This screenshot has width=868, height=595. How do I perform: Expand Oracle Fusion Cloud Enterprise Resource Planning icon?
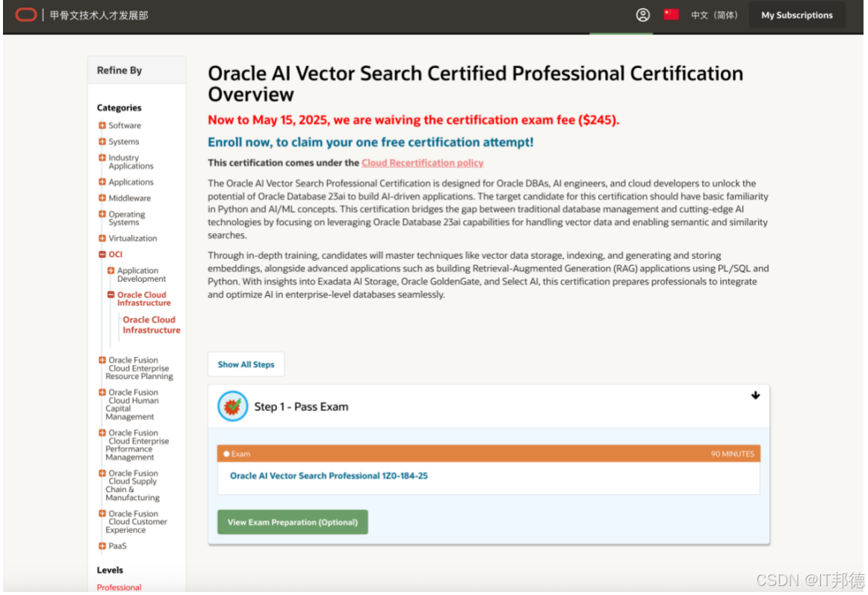[102, 360]
